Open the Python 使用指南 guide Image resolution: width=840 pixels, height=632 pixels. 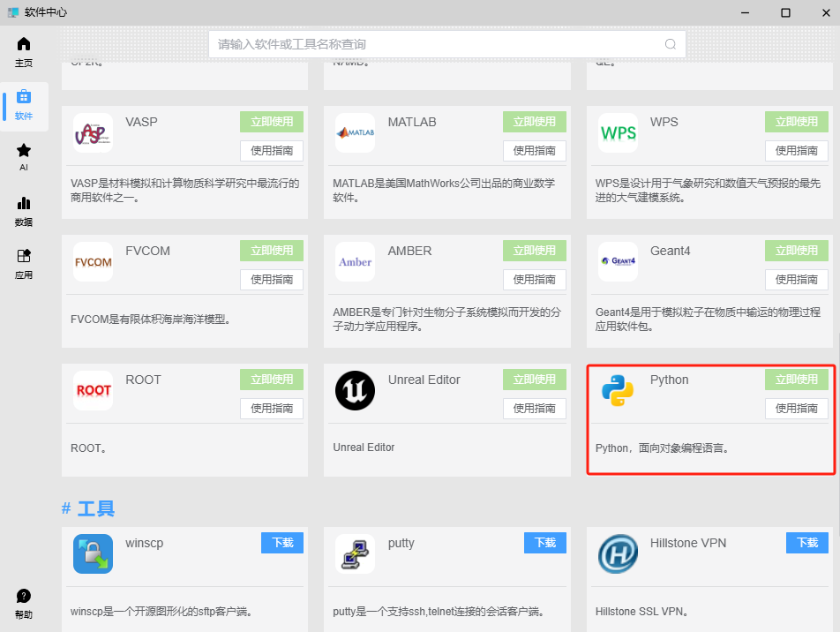pyautogui.click(x=797, y=409)
